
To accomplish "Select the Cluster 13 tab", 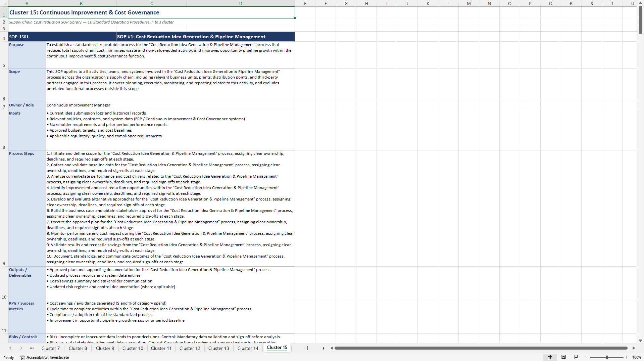I will (219, 348).
